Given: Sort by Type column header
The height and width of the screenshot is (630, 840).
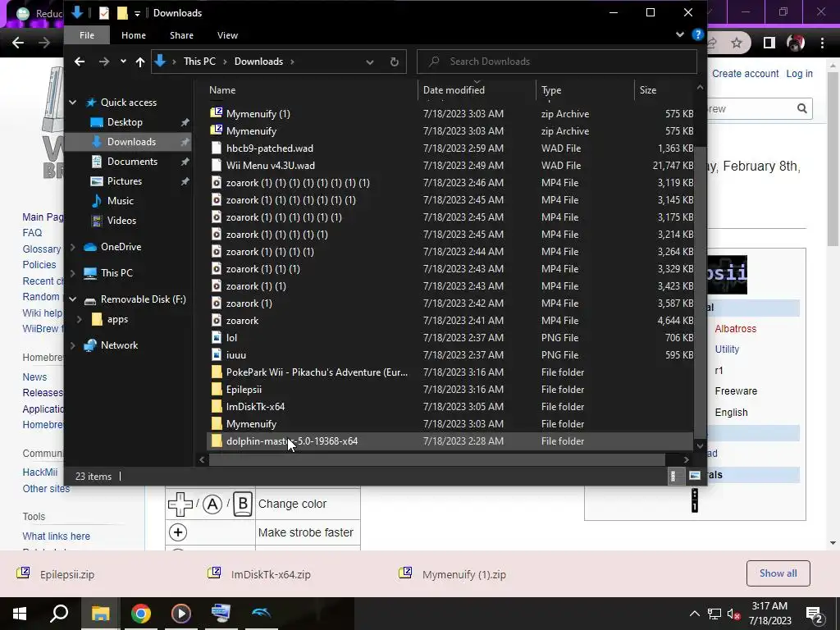Looking at the screenshot, I should pyautogui.click(x=551, y=90).
